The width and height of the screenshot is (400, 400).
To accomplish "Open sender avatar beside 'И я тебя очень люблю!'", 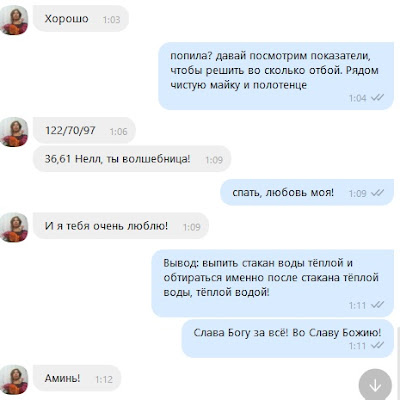I will tap(14, 227).
